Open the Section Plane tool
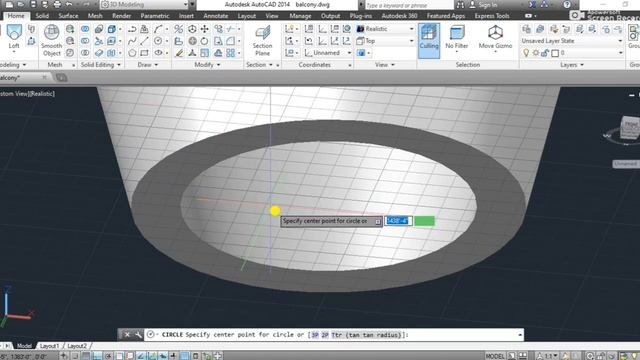This screenshot has height=360, width=640. click(262, 41)
